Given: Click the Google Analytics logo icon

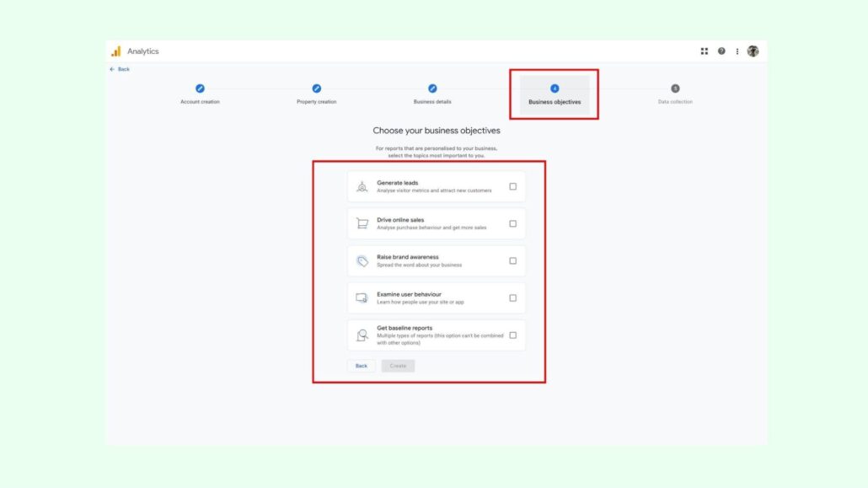Looking at the screenshot, I should (x=116, y=51).
